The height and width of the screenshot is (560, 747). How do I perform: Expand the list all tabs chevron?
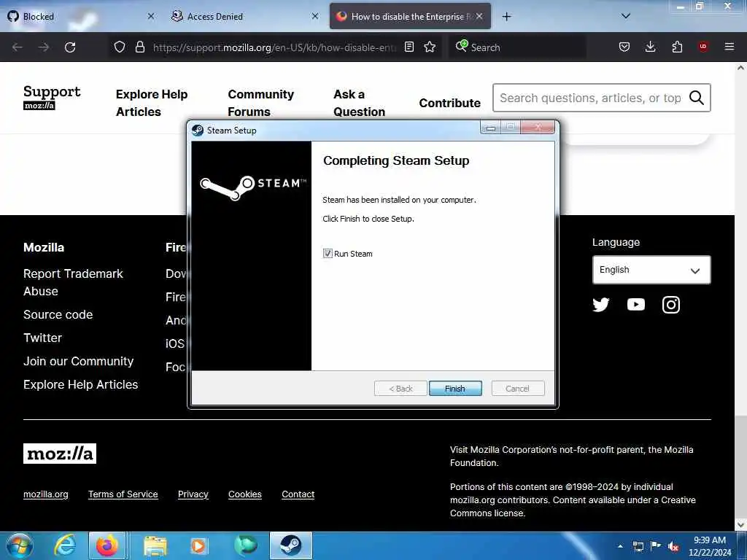tap(626, 16)
